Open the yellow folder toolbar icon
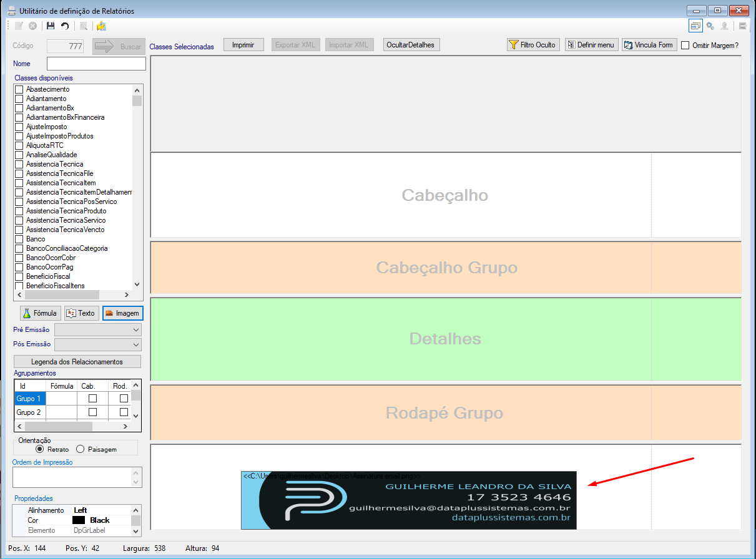The width and height of the screenshot is (756, 559). pyautogui.click(x=101, y=26)
